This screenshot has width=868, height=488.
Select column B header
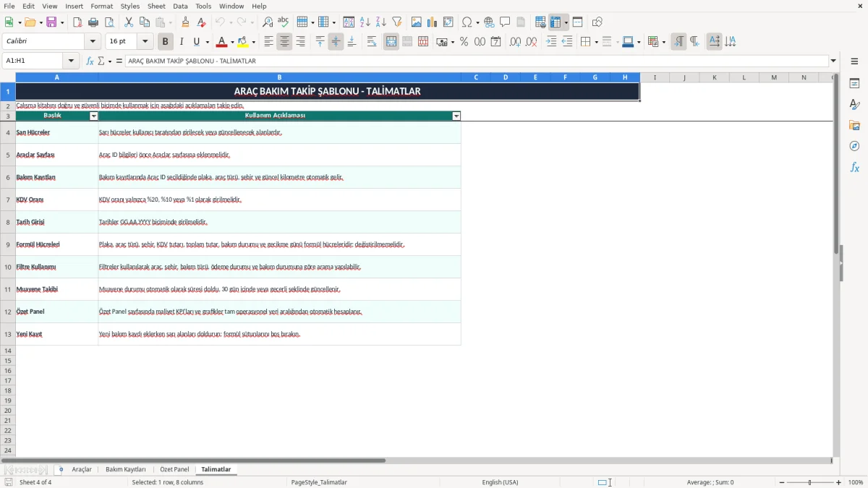[279, 77]
